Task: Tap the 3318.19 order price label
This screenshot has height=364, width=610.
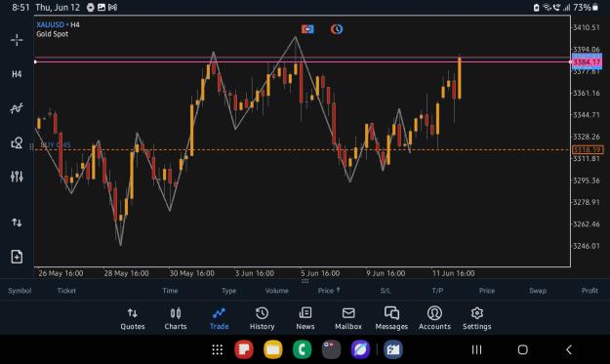Action: click(x=588, y=149)
